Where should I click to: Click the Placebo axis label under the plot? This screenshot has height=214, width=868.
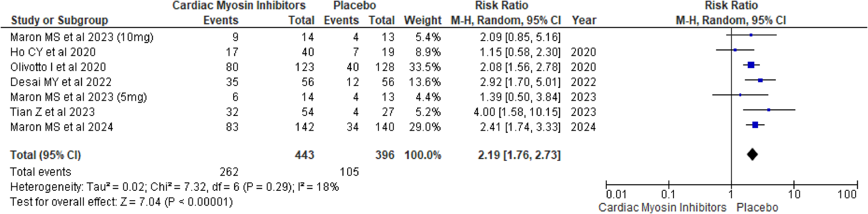[x=757, y=208]
